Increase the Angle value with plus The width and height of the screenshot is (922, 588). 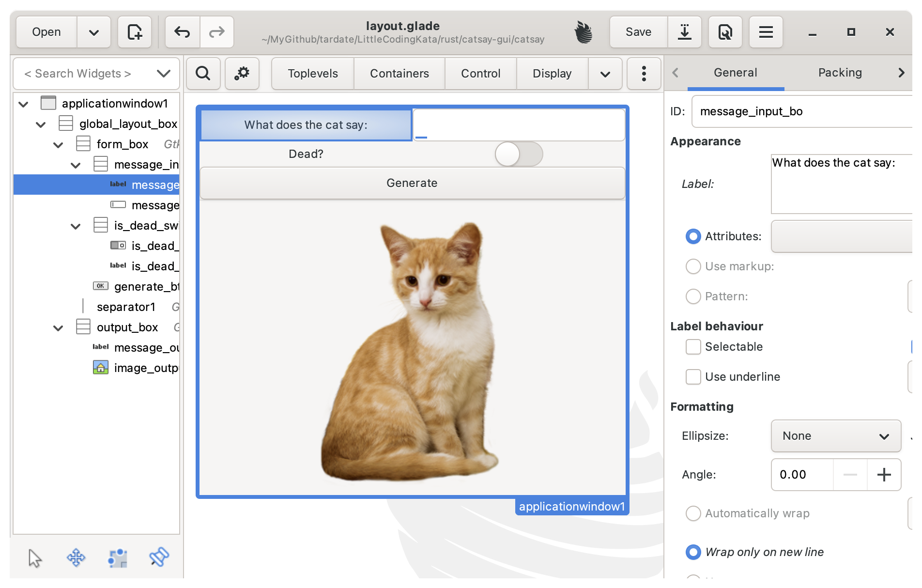tap(884, 475)
